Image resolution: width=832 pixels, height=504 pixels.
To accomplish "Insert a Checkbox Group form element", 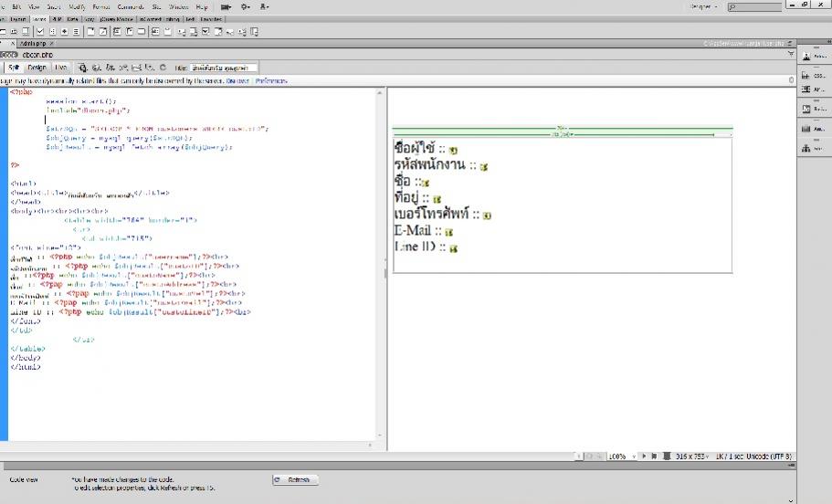I will 53,32.
